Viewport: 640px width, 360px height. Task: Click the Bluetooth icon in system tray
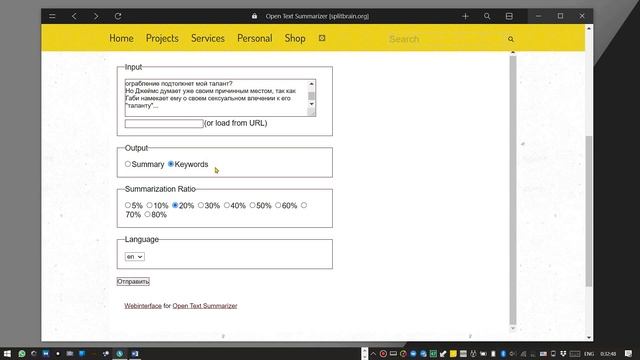pos(503,353)
